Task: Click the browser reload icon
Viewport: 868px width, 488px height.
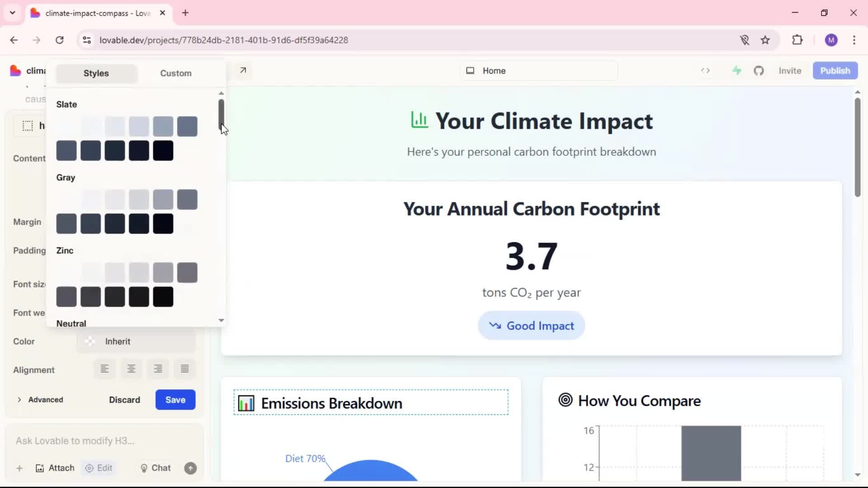Action: (59, 40)
